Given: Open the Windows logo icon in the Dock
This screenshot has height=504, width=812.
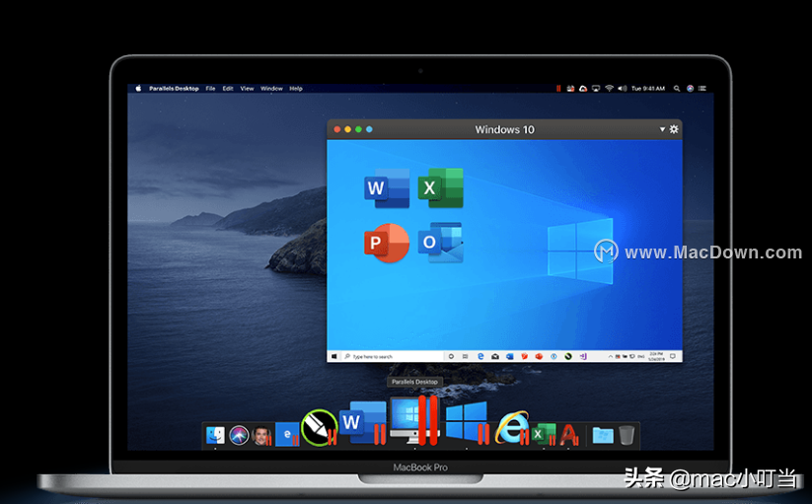Looking at the screenshot, I should 467,423.
